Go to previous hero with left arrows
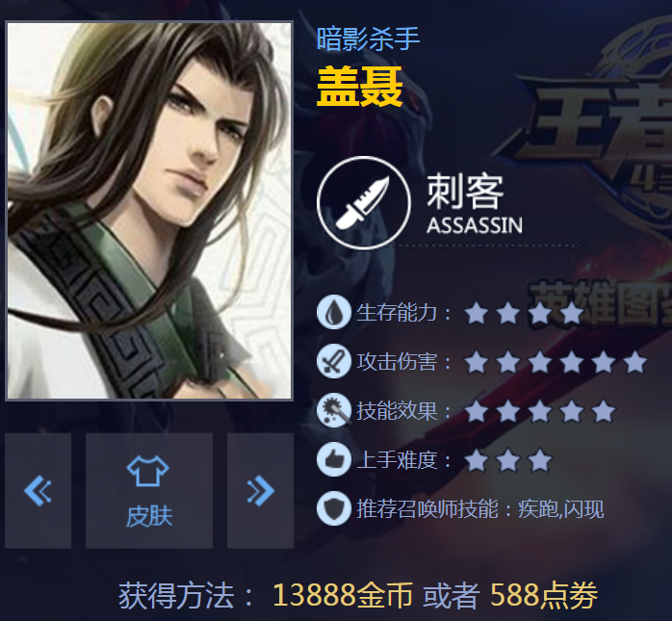Image resolution: width=672 pixels, height=621 pixels. point(39,491)
